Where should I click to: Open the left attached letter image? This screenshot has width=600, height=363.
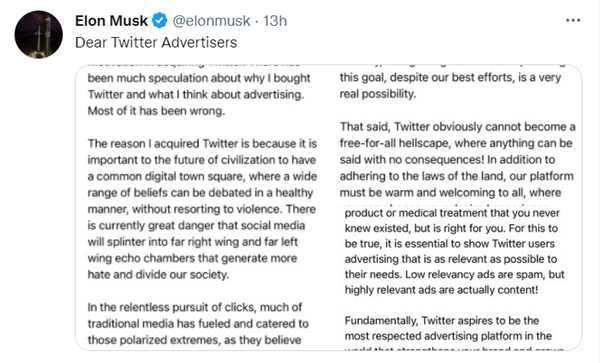(202, 208)
